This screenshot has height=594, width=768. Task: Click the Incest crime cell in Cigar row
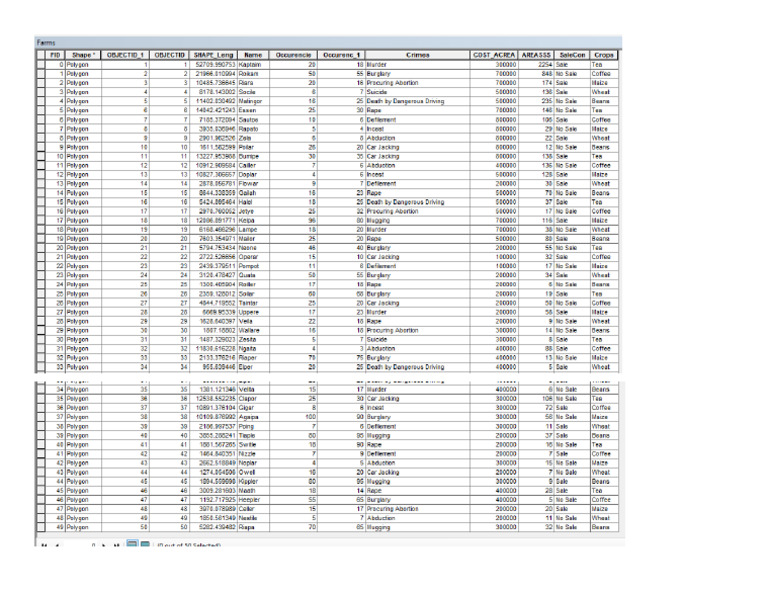pyautogui.click(x=417, y=408)
